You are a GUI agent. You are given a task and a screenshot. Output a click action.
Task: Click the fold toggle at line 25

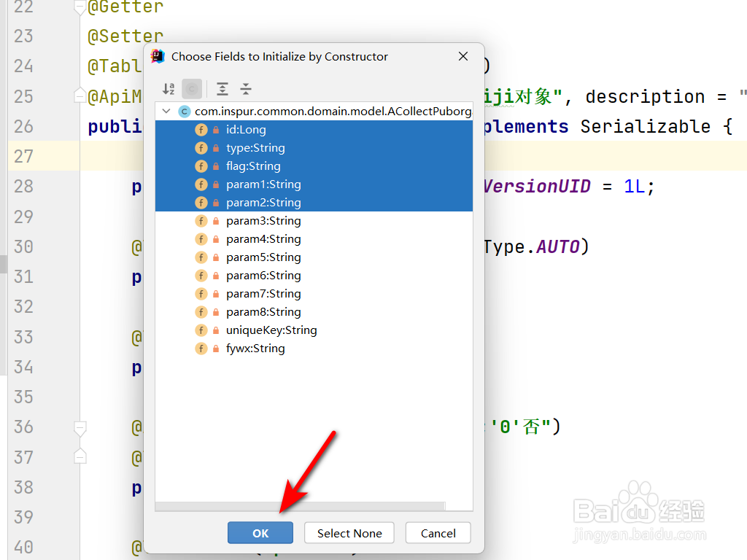(x=80, y=96)
